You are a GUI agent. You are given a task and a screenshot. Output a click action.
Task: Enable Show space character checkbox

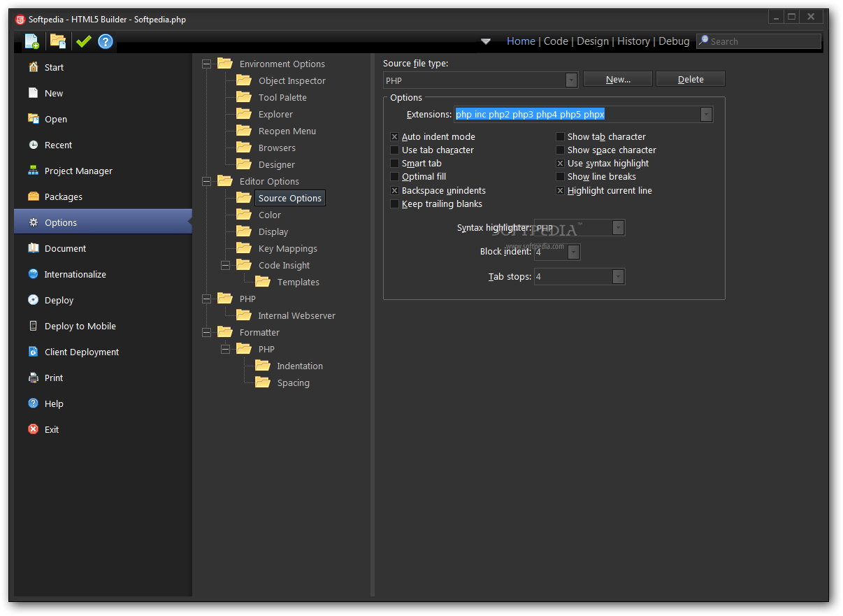[x=561, y=150]
